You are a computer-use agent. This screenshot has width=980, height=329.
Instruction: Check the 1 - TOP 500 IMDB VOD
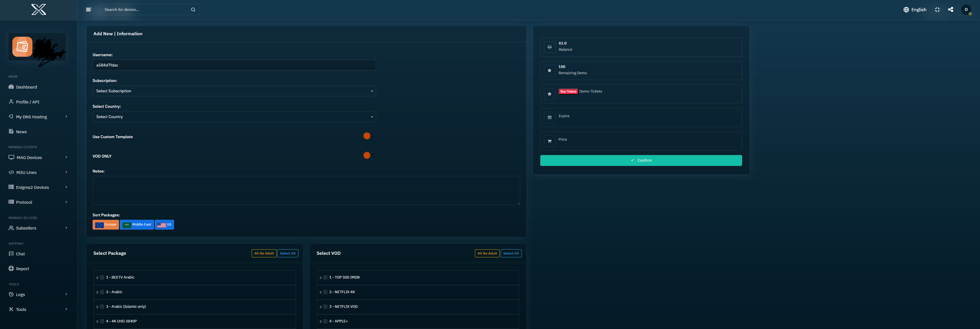pos(325,277)
